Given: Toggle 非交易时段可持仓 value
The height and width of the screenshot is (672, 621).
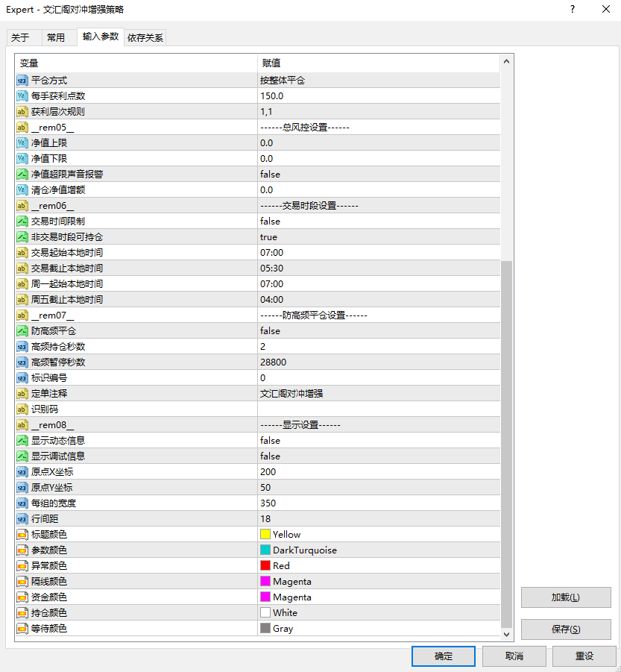Looking at the screenshot, I should click(373, 236).
